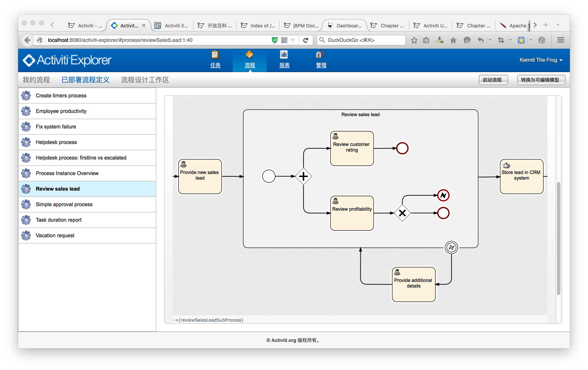Click the browser home icon
This screenshot has width=588, height=370.
tap(453, 40)
